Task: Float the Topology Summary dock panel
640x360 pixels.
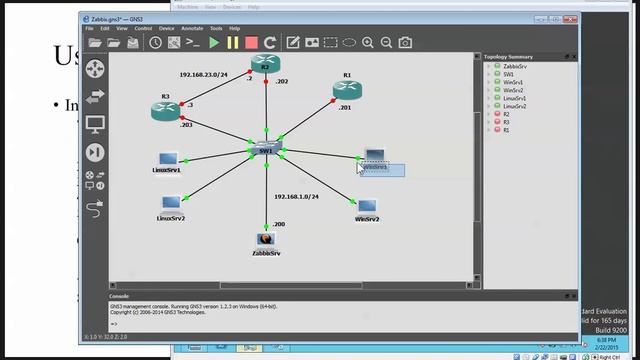Action: pyautogui.click(x=567, y=57)
